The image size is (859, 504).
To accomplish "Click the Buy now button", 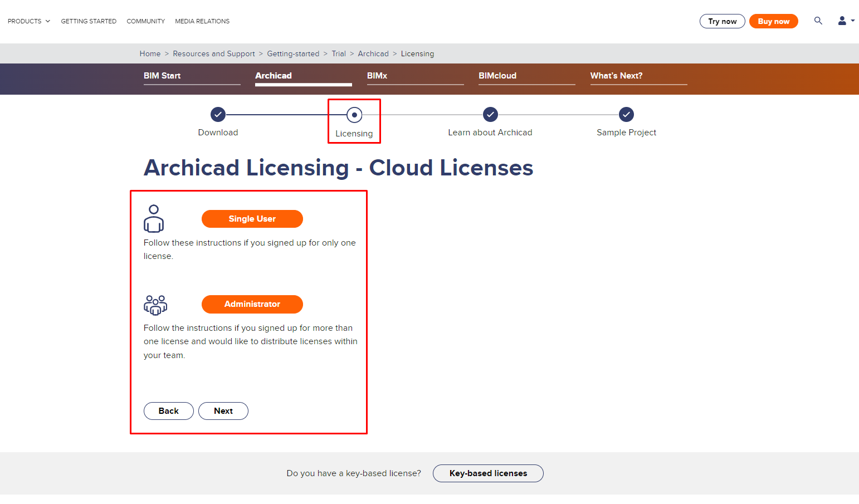I will coord(773,21).
